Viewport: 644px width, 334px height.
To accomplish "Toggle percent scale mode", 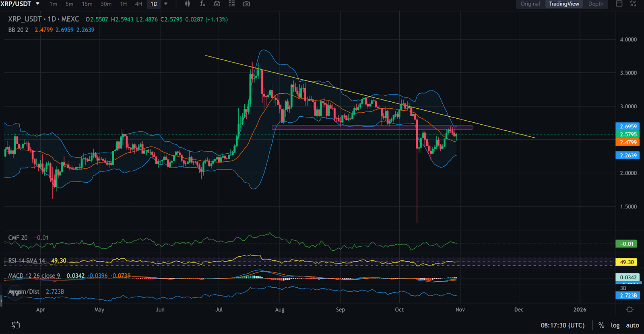I will [601, 325].
